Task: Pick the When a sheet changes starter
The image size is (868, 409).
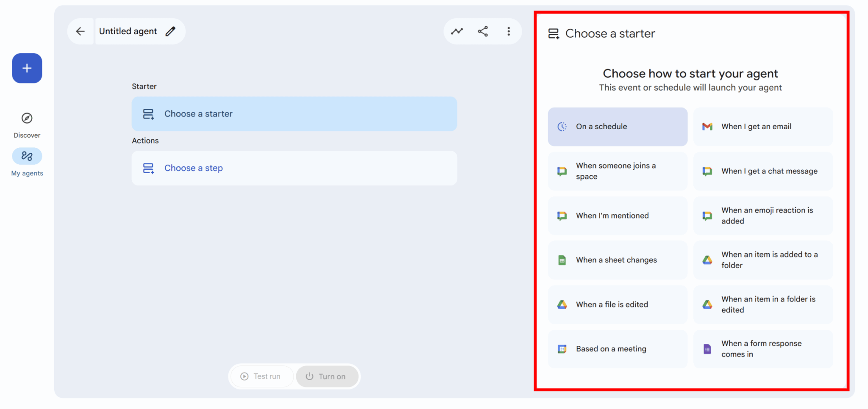Action: click(618, 260)
